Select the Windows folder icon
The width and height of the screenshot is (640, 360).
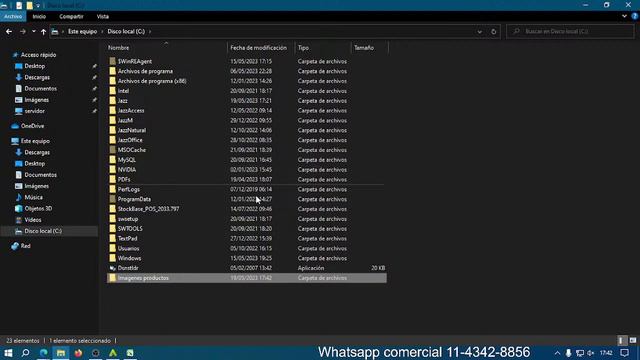pyautogui.click(x=113, y=258)
